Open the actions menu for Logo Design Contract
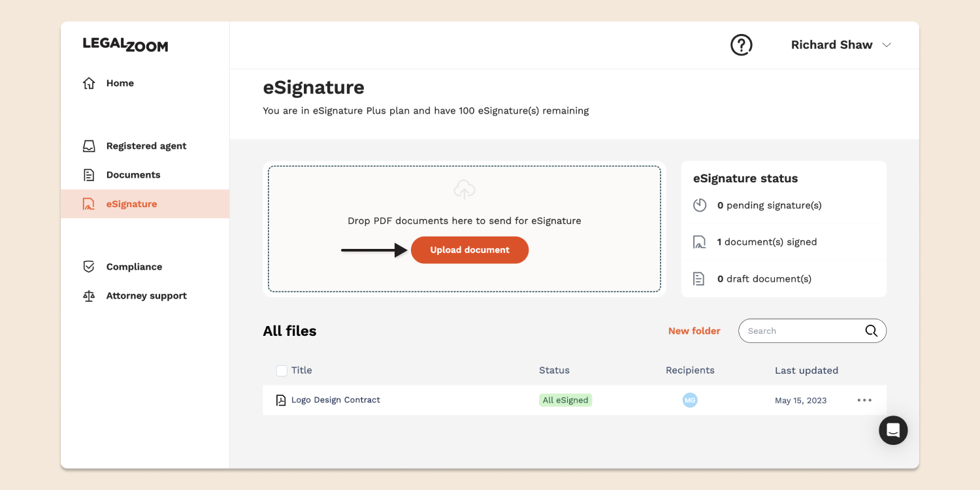Viewport: 980px width, 490px height. pos(864,400)
